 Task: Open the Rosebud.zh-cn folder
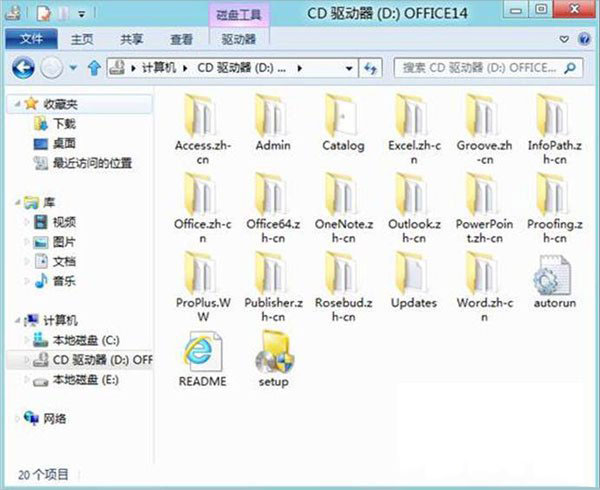pos(343,287)
